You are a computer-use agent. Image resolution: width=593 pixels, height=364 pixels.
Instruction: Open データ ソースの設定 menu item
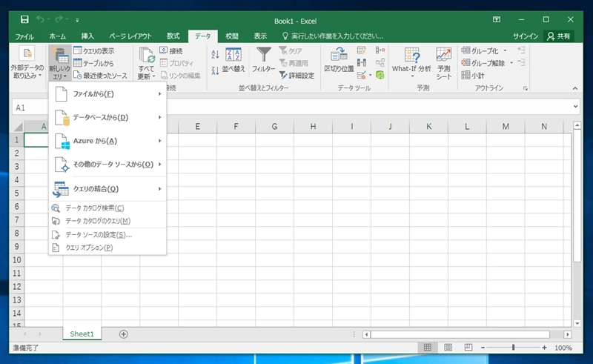107,235
